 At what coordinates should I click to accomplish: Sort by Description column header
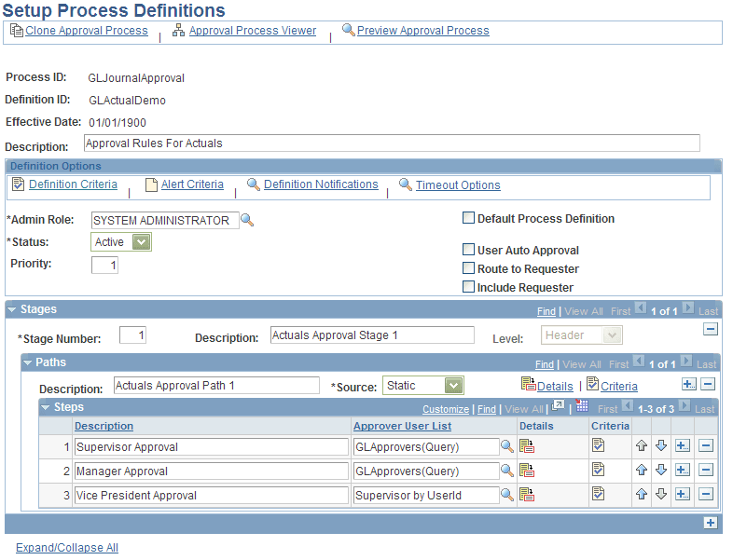point(104,426)
